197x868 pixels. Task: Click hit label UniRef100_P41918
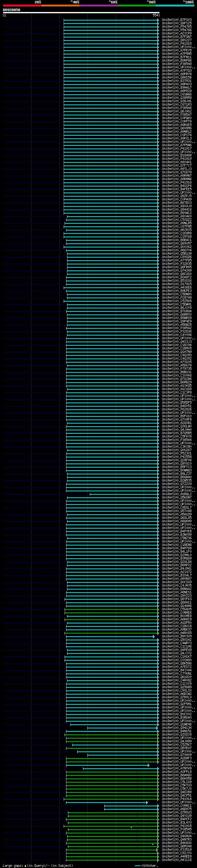[x=176, y=43]
